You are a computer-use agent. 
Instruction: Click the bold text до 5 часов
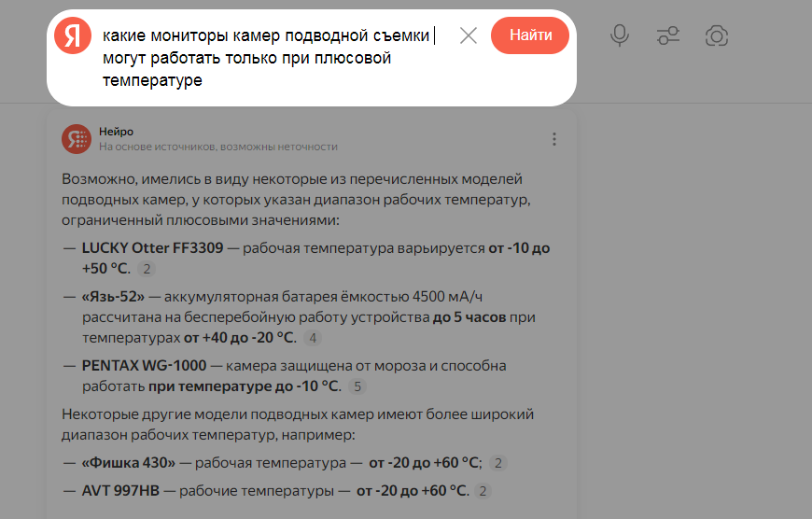point(469,317)
